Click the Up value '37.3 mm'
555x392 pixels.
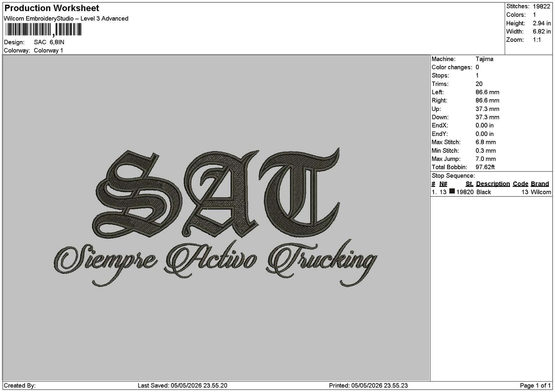tap(487, 109)
